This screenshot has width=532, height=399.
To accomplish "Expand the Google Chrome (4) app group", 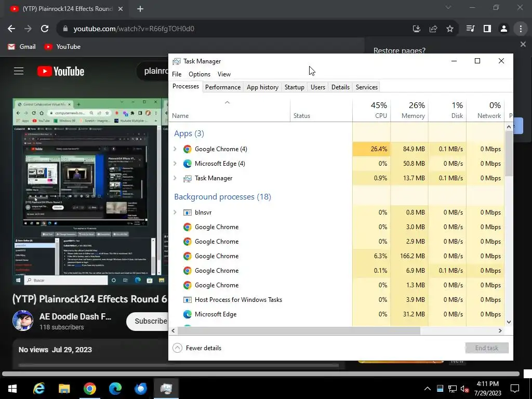I will tap(175, 149).
